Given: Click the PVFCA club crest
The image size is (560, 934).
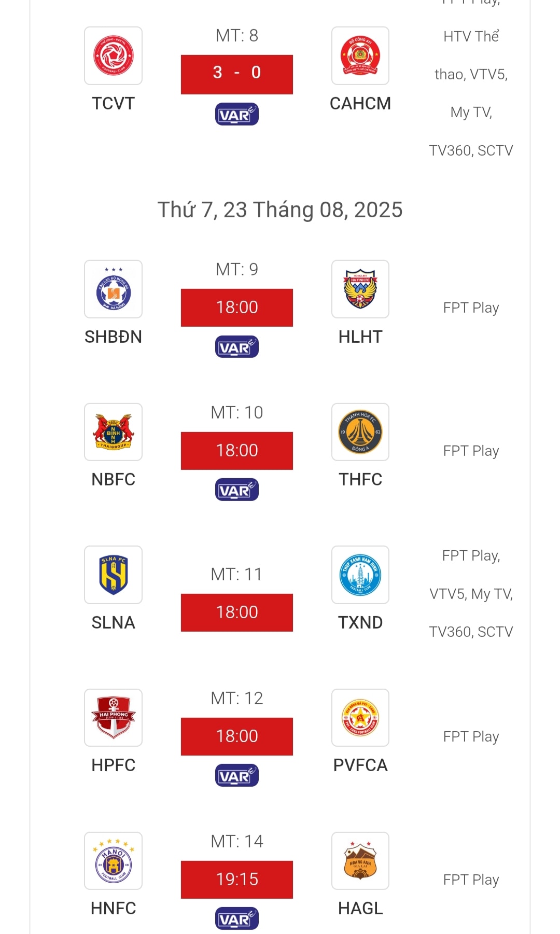Looking at the screenshot, I should [360, 718].
